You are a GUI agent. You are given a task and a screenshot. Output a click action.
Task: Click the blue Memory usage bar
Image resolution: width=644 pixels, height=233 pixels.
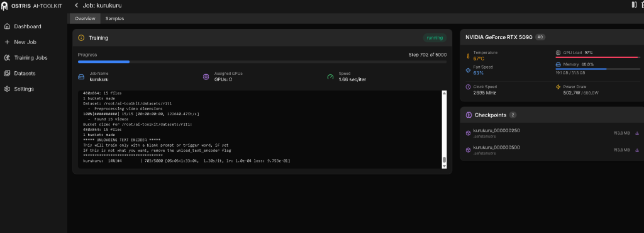(597, 69)
